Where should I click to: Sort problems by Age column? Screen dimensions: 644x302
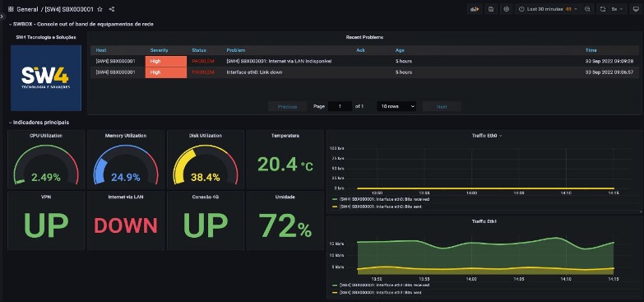400,50
